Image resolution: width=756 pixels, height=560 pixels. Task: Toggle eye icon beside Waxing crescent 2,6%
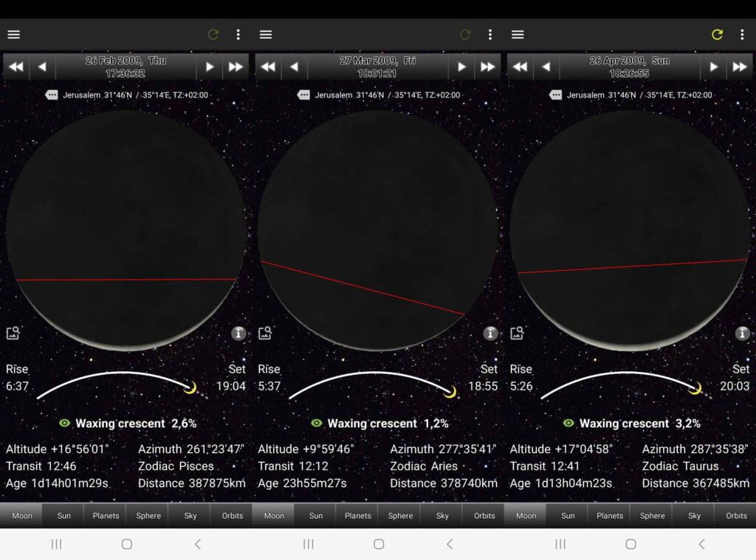[x=64, y=424]
